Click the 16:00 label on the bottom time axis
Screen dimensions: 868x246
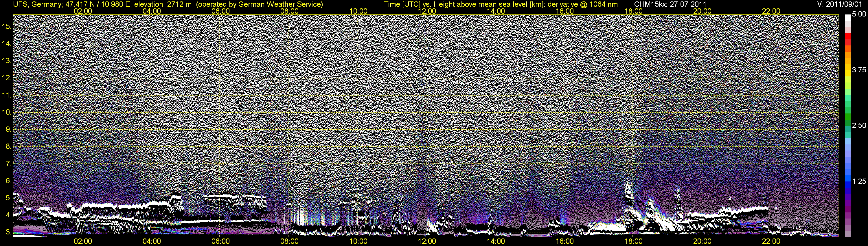click(565, 241)
